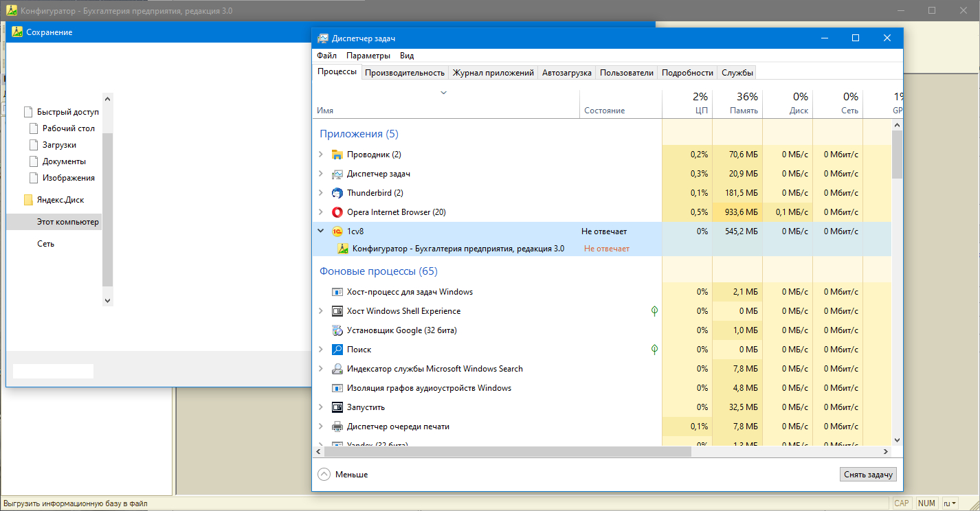980x511 pixels.
Task: Click the Проводник folder icon in process list
Action: (337, 155)
